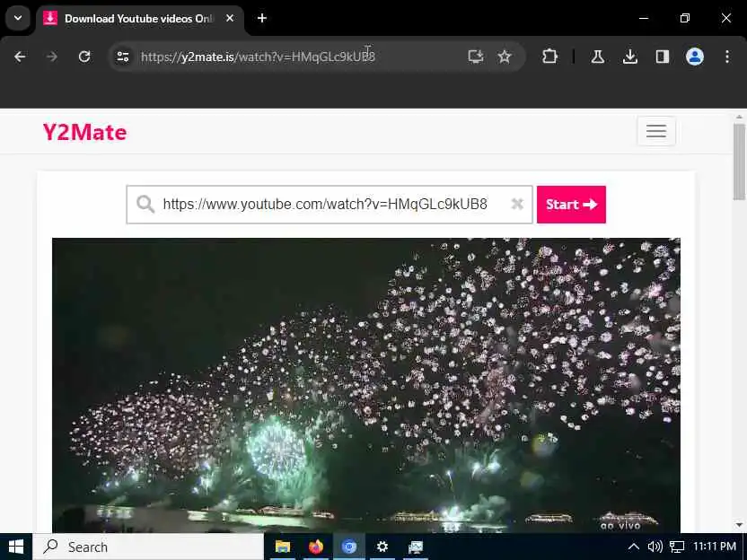Open site information icon in address bar
The width and height of the screenshot is (747, 560).
tap(123, 57)
